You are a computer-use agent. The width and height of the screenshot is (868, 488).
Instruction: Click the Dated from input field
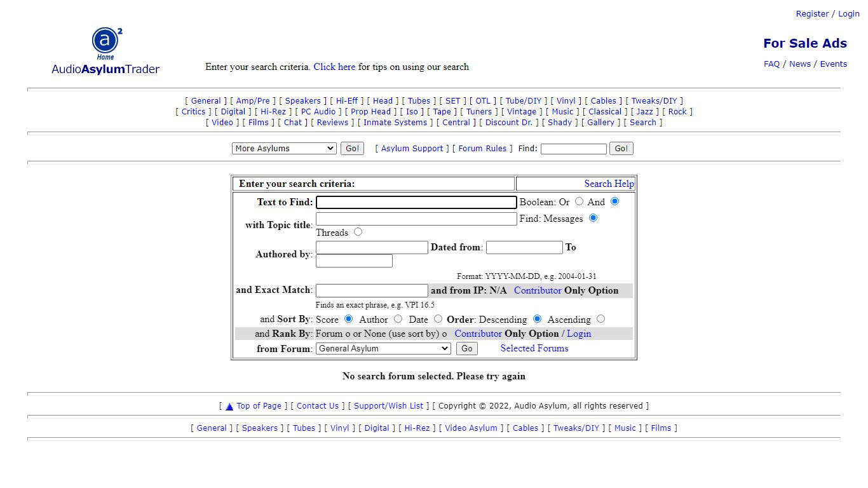[524, 247]
